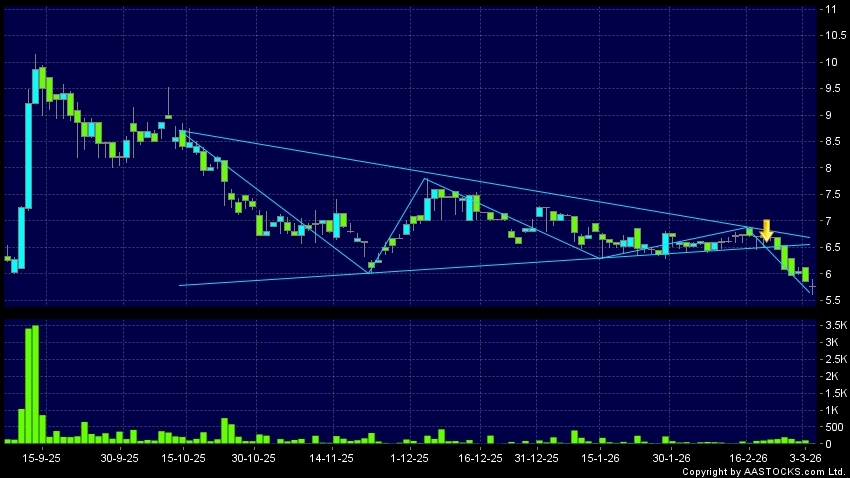This screenshot has width=850, height=478.
Task: Click the 10.5 price axis label
Action: point(831,36)
